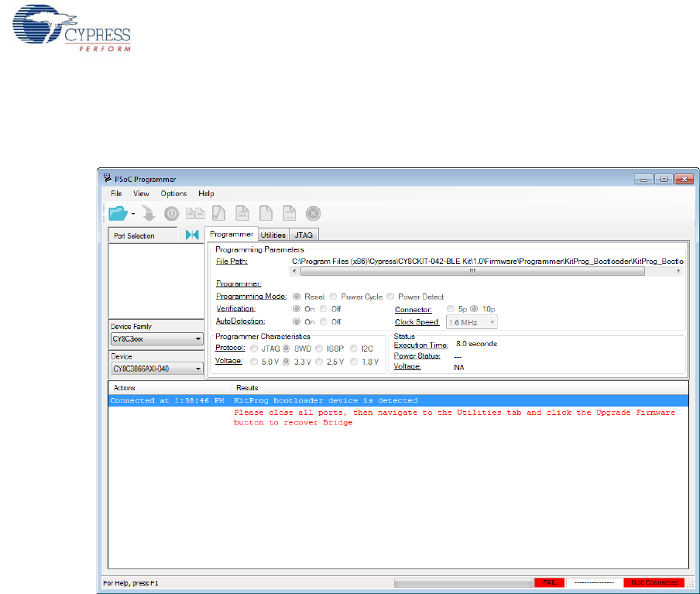Open the Device CY8C3866AXI-040 dropdown
The width and height of the screenshot is (700, 594).
pyautogui.click(x=156, y=369)
